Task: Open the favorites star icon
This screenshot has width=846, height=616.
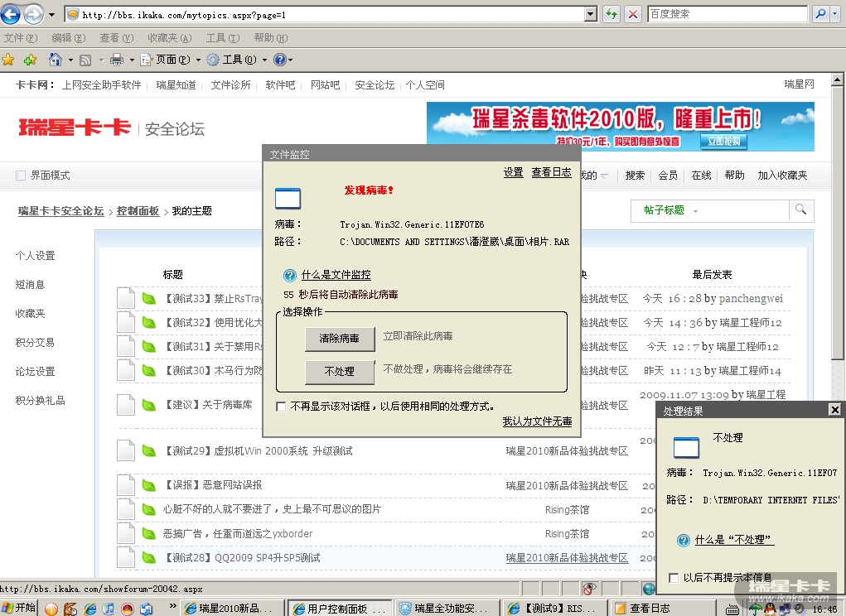Action: [9, 60]
